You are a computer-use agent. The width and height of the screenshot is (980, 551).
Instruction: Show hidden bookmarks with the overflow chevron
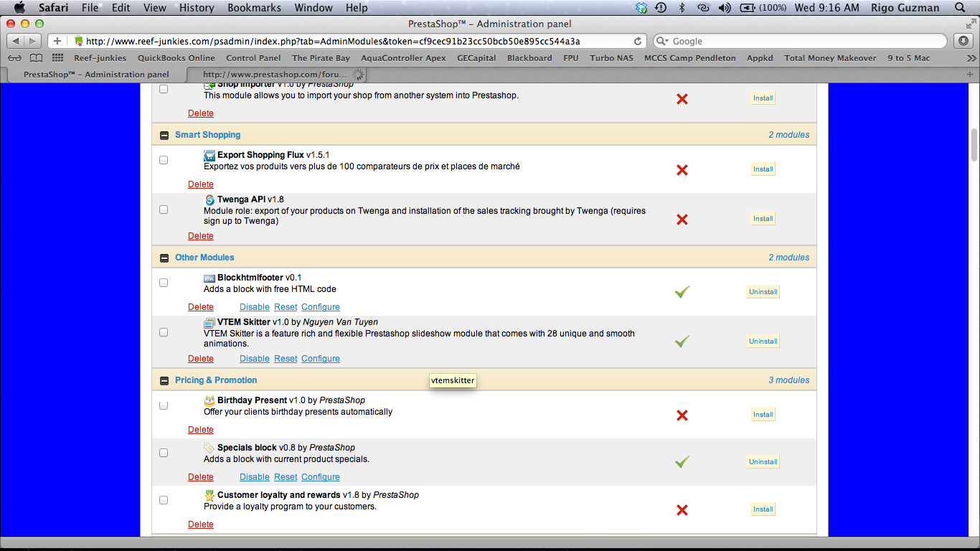971,58
